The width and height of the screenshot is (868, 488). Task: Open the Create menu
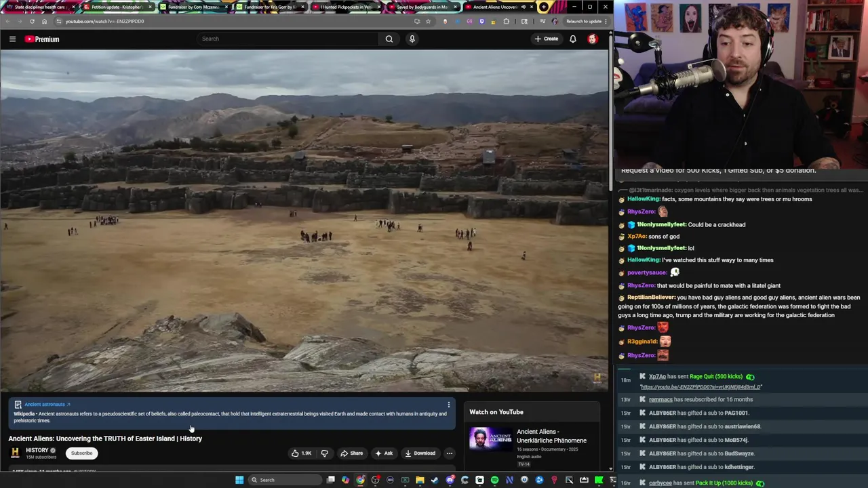pyautogui.click(x=547, y=39)
